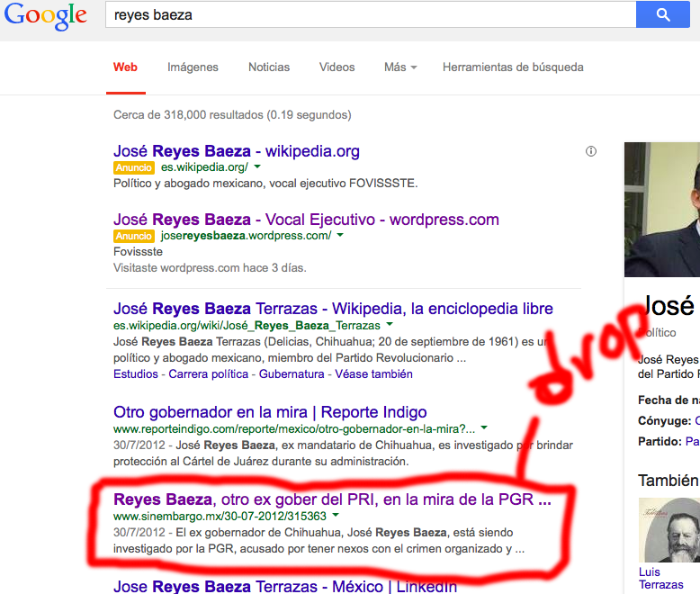Open the Videos search tab

pos(337,67)
